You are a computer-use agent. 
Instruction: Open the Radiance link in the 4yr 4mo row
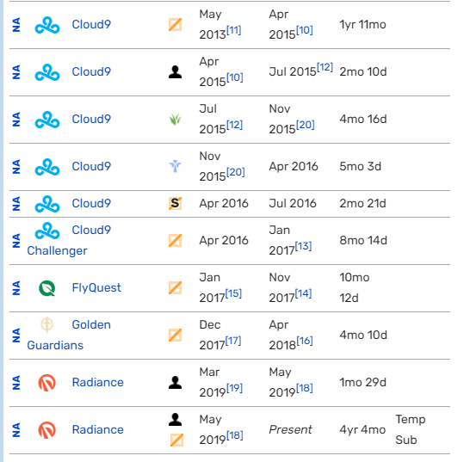coord(98,430)
